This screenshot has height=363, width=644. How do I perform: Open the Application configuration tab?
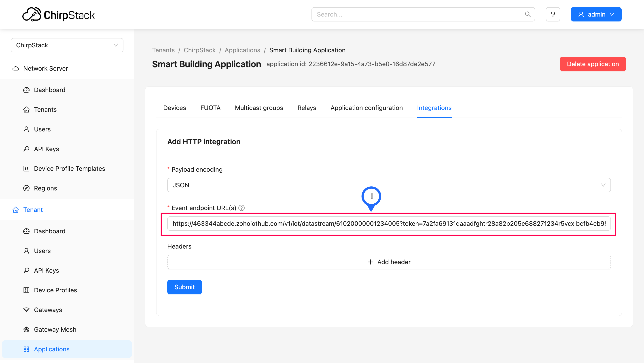(x=366, y=108)
